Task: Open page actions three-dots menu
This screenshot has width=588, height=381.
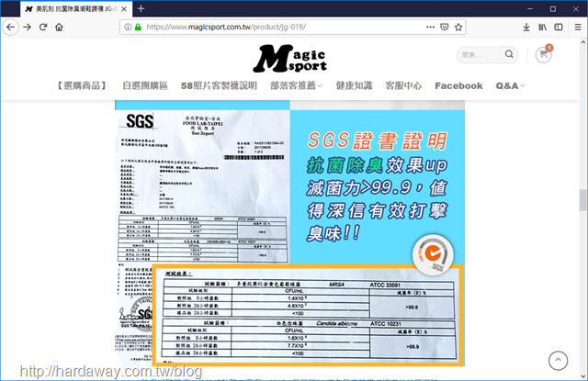Action: 430,27
